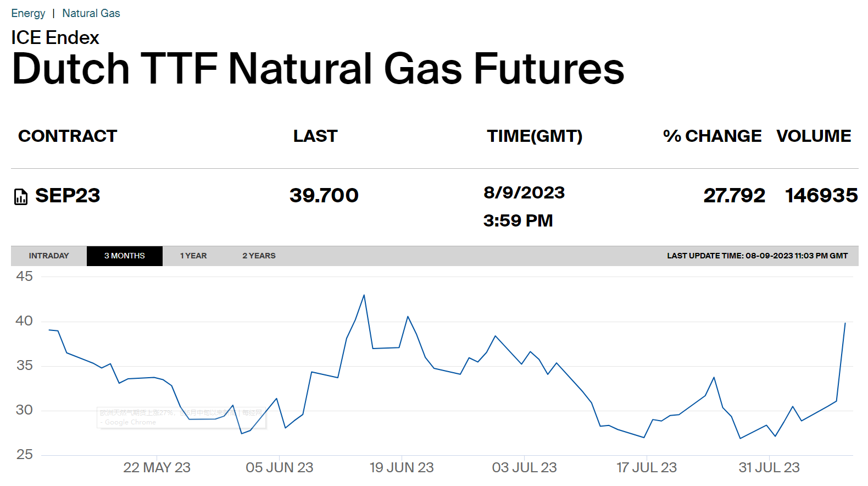The image size is (868, 486).
Task: Click the 03 JUL 23 x-axis label
Action: point(524,468)
